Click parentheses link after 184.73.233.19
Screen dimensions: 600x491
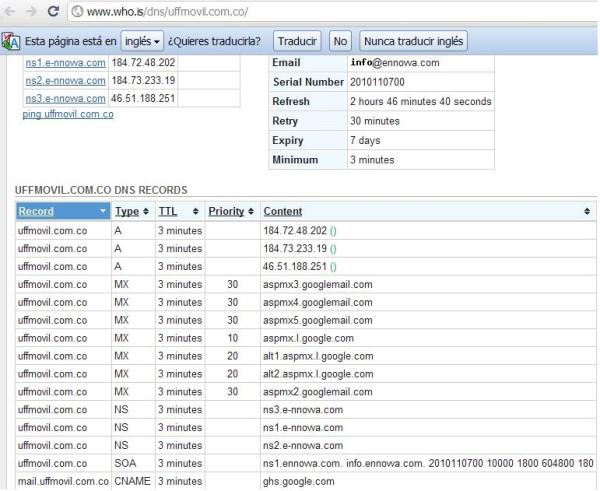click(333, 249)
